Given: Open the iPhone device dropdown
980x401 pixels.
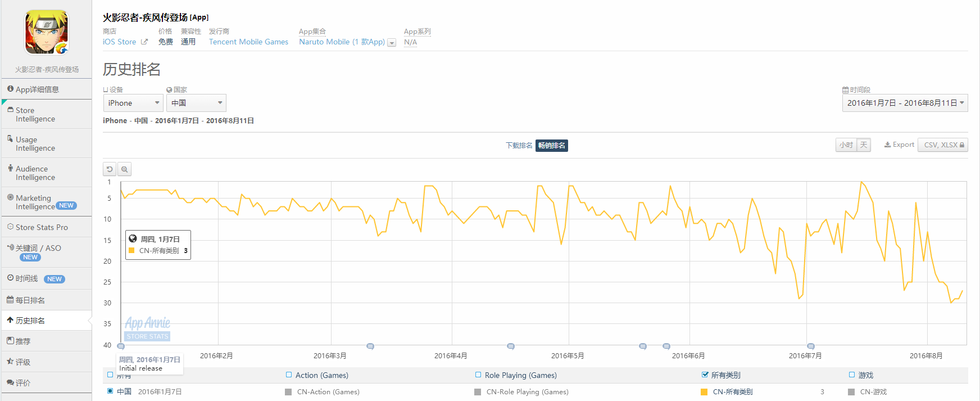Looking at the screenshot, I should [x=133, y=103].
